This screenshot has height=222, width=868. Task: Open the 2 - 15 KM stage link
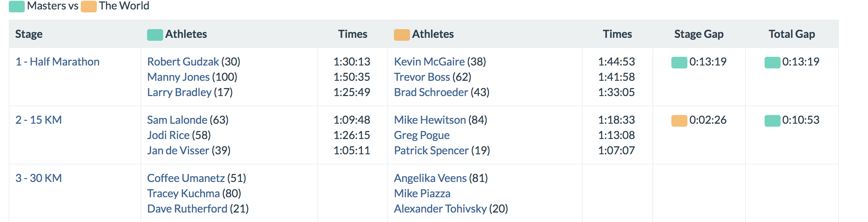click(38, 120)
